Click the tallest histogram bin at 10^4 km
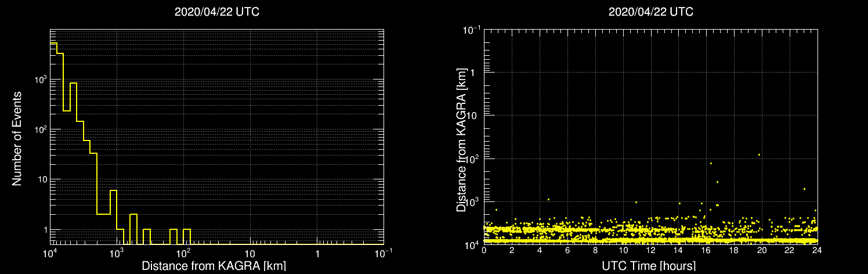Screen dimensions: 868x274 (53, 143)
